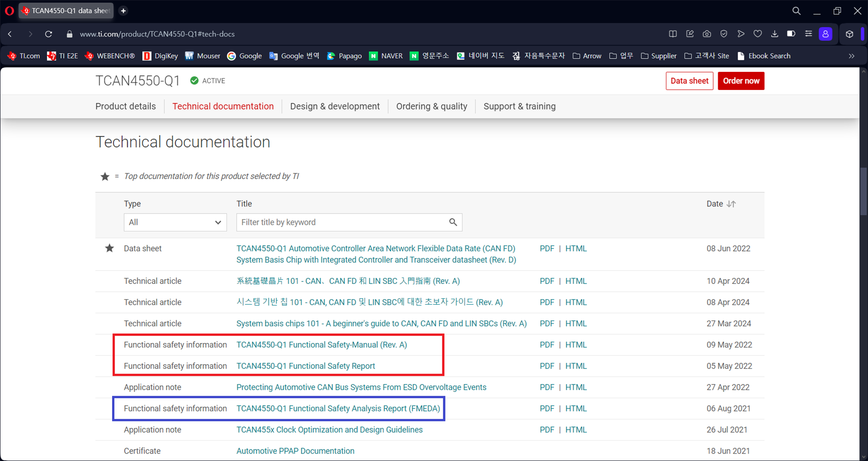This screenshot has height=461, width=868.
Task: Click the lock icon in the address bar
Action: (x=70, y=34)
